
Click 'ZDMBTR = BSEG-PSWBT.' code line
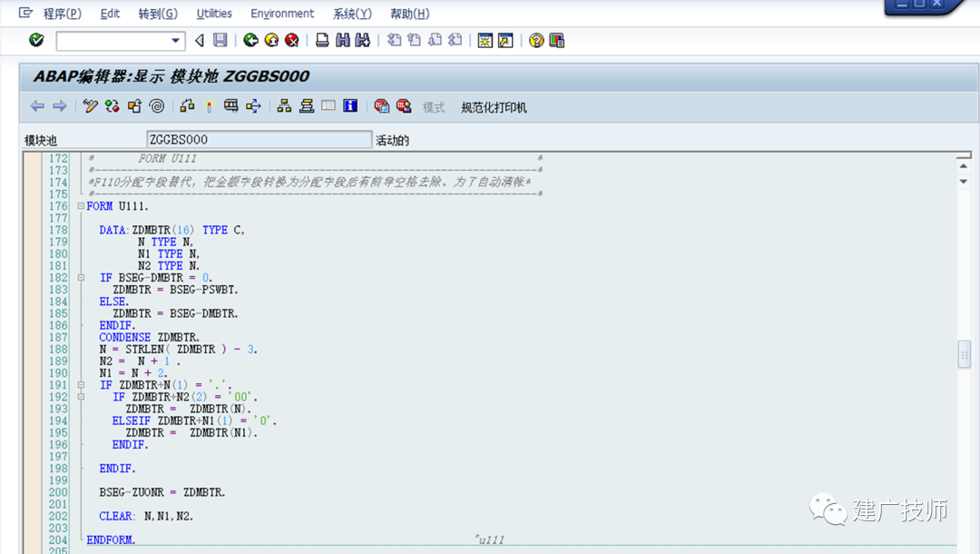pyautogui.click(x=176, y=290)
